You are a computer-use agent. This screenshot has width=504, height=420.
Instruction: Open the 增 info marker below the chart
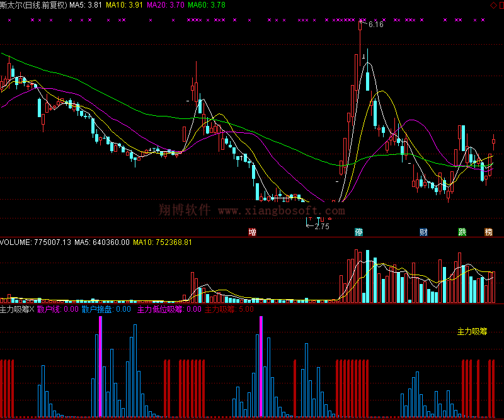[253, 232]
